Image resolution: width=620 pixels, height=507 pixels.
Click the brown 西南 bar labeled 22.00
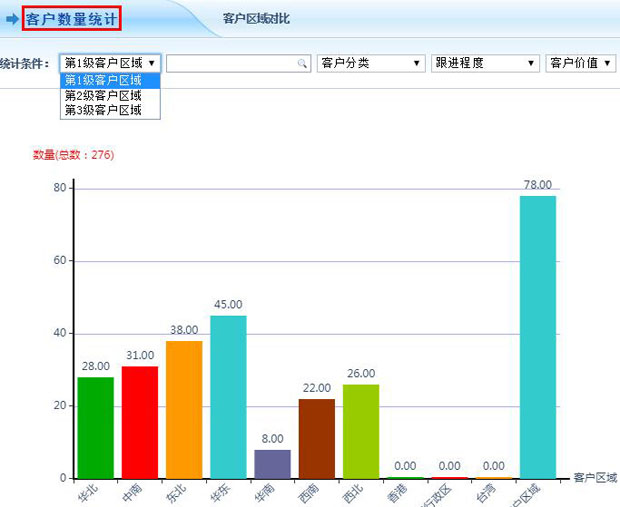coord(317,439)
